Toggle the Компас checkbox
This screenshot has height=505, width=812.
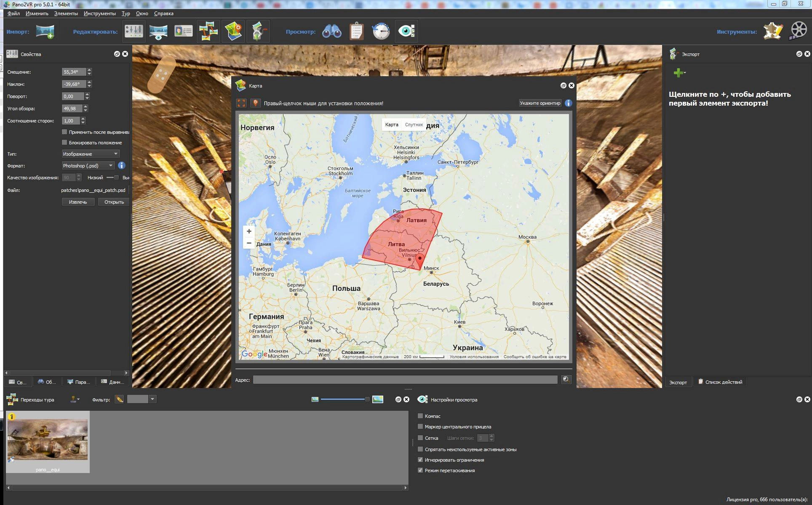coord(420,416)
